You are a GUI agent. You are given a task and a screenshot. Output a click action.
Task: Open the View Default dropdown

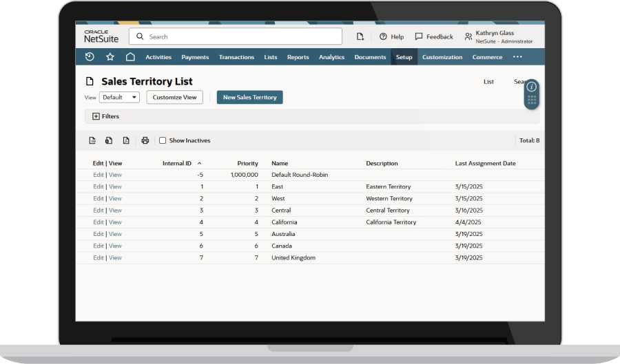pyautogui.click(x=119, y=98)
